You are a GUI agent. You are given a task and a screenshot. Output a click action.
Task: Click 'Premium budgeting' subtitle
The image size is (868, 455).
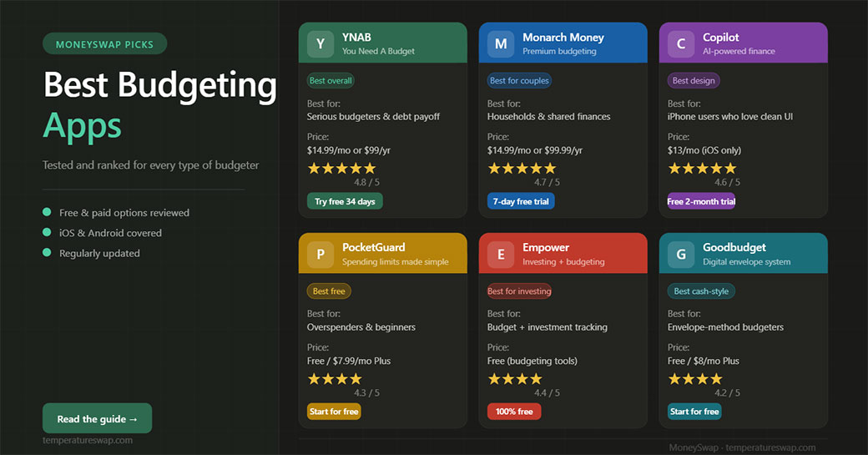pyautogui.click(x=559, y=51)
